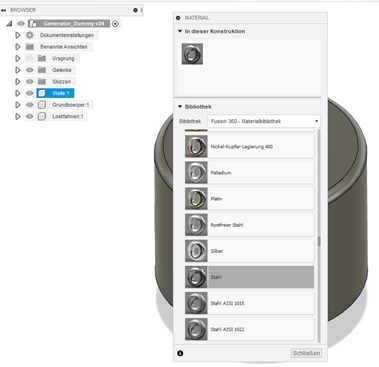Click the info icon in Material dialog
The height and width of the screenshot is (367, 379).
[x=180, y=353]
